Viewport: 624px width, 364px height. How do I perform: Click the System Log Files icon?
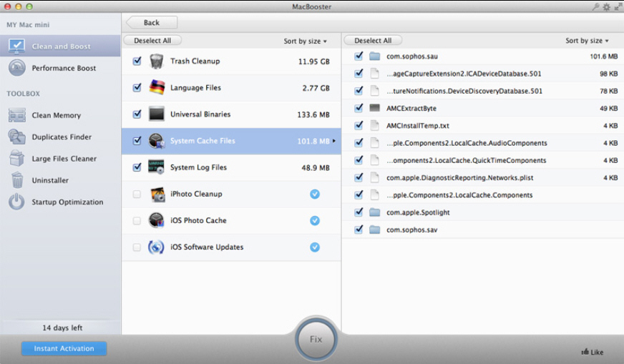click(156, 167)
